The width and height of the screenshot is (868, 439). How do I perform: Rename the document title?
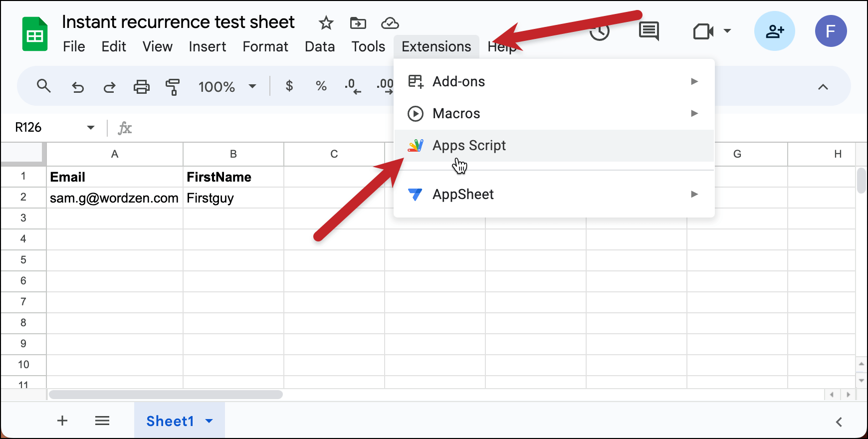tap(178, 22)
